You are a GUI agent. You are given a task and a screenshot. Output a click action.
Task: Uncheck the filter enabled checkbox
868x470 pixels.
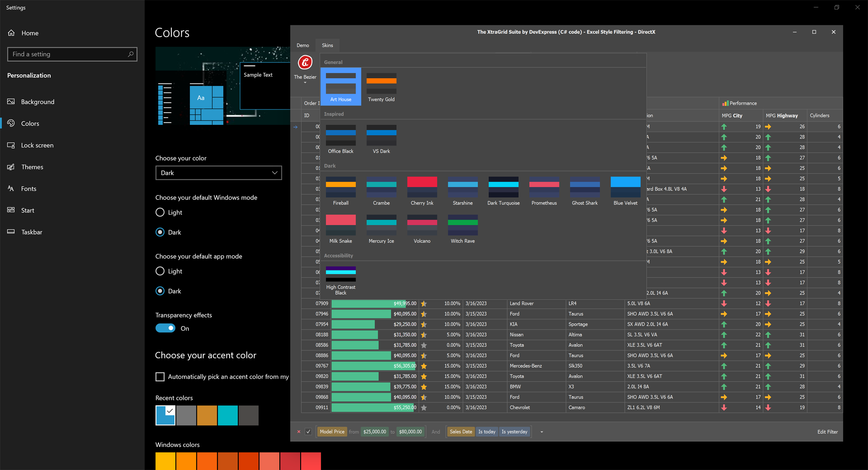coord(308,432)
